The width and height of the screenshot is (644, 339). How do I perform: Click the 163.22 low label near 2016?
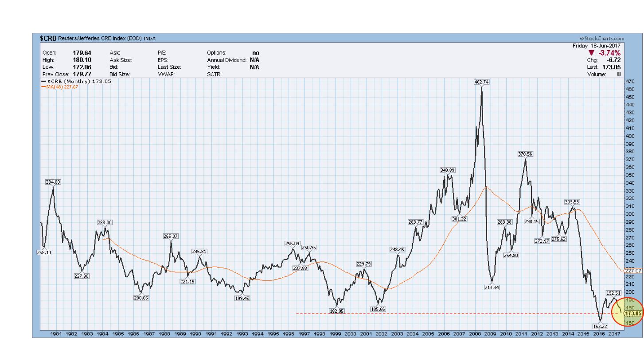click(x=599, y=326)
